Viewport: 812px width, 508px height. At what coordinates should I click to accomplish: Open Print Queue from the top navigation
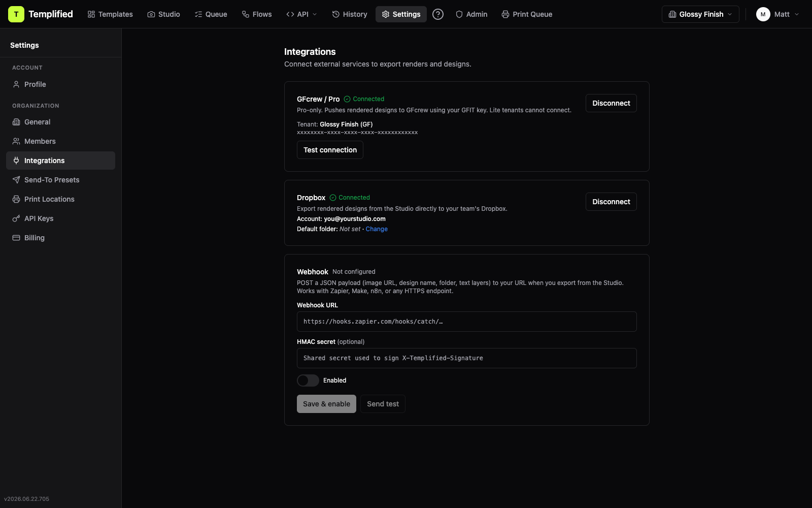(527, 14)
